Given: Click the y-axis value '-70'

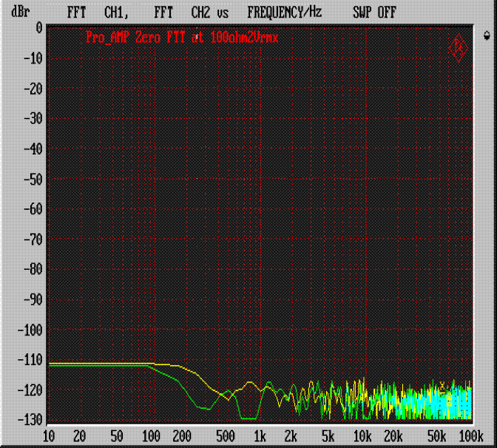Looking at the screenshot, I should 33,240.
